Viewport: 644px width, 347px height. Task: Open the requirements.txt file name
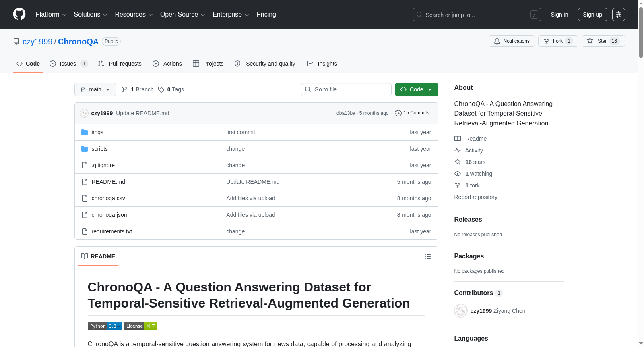coord(111,231)
